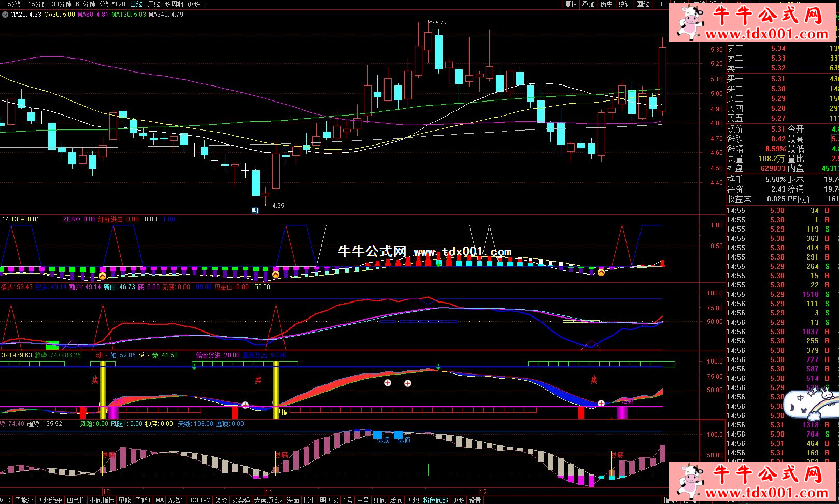This screenshot has height=504, width=839.
Task: Click the plus marker at the December trend low
Action: [601, 403]
